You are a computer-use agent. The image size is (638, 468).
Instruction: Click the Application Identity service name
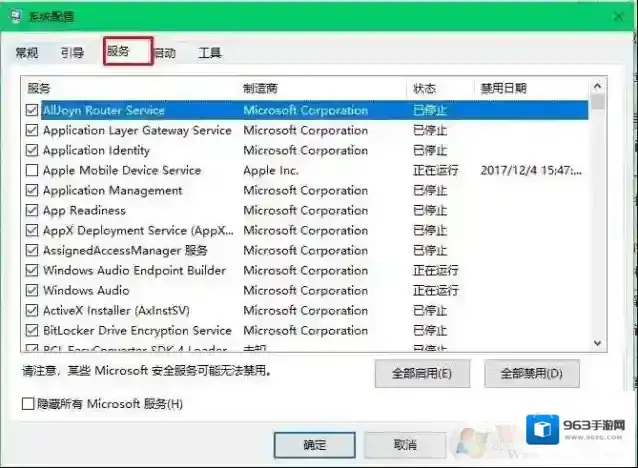tap(96, 150)
